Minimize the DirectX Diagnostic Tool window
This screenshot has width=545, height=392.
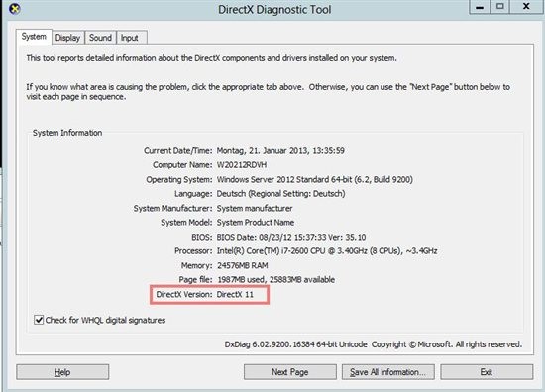click(480, 7)
